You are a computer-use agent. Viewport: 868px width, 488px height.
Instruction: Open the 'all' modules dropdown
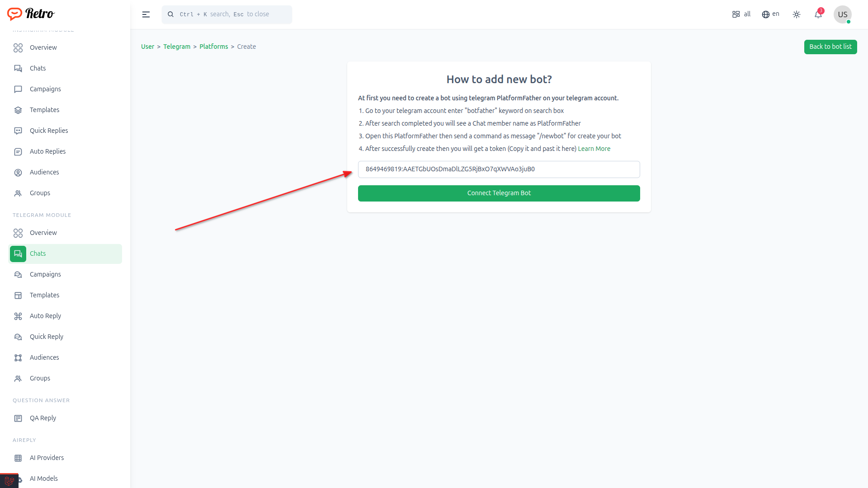click(x=741, y=14)
